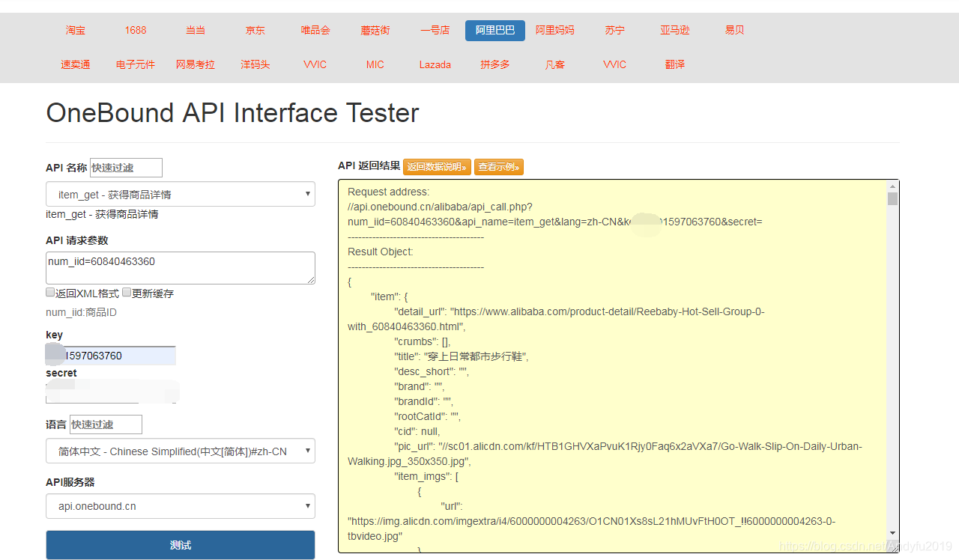
Task: Select the 亚马逊 tab
Action: [675, 31]
